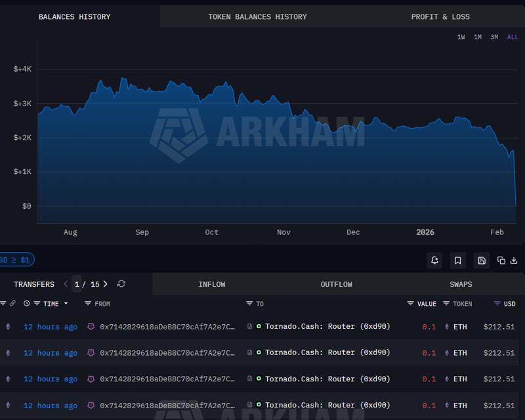Viewport: 525px width, 420px height.
Task: Create a price alert via the bell icon
Action: pos(434,261)
